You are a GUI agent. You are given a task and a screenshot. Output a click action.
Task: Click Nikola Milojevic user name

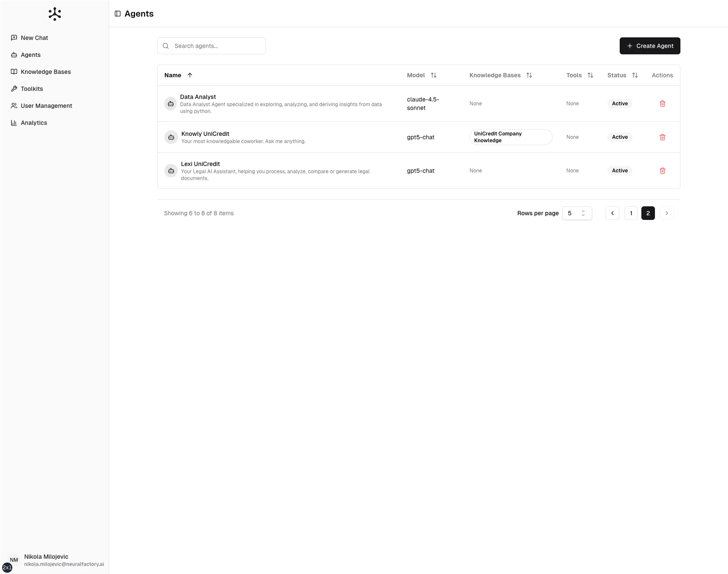[46, 557]
